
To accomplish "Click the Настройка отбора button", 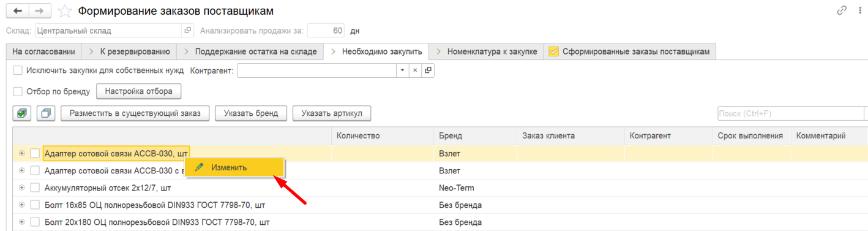I will click(x=139, y=91).
